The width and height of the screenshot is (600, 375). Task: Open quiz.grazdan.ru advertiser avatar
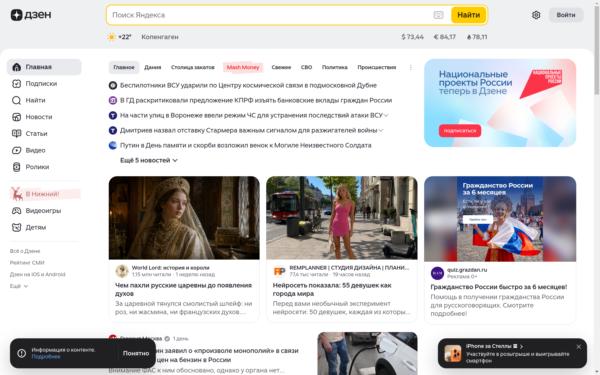click(x=437, y=273)
